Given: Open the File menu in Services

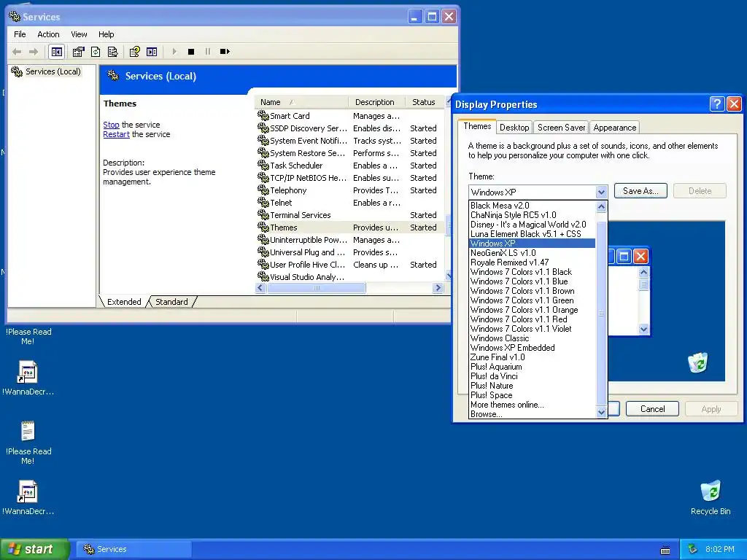Looking at the screenshot, I should tap(20, 34).
